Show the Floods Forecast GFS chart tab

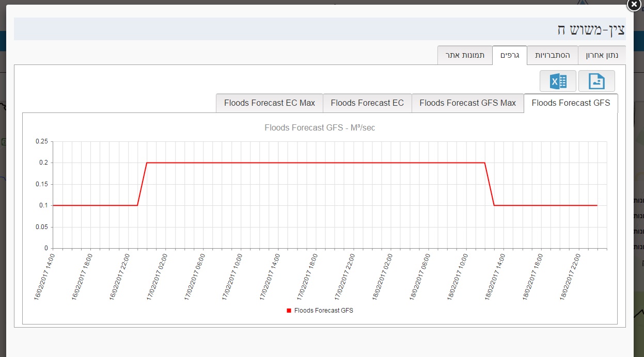(571, 103)
